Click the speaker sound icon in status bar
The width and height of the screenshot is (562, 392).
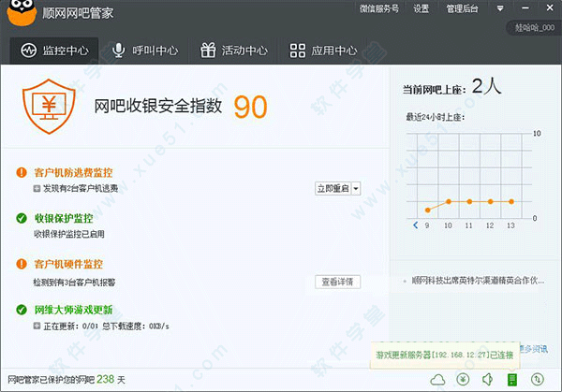point(487,379)
